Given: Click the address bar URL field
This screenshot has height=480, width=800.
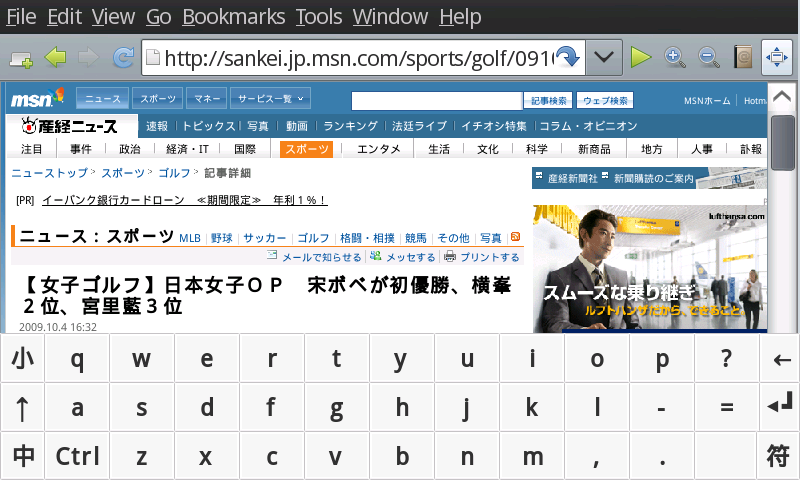Looking at the screenshot, I should pos(350,57).
